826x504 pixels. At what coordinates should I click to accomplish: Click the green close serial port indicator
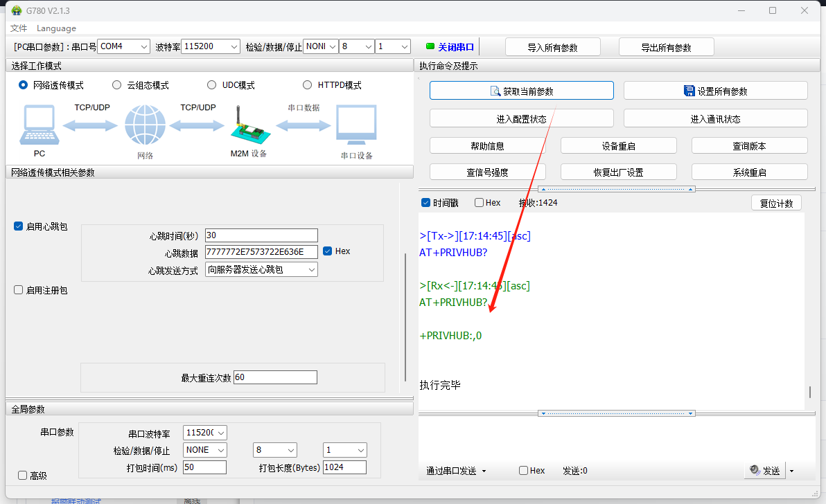tap(430, 47)
